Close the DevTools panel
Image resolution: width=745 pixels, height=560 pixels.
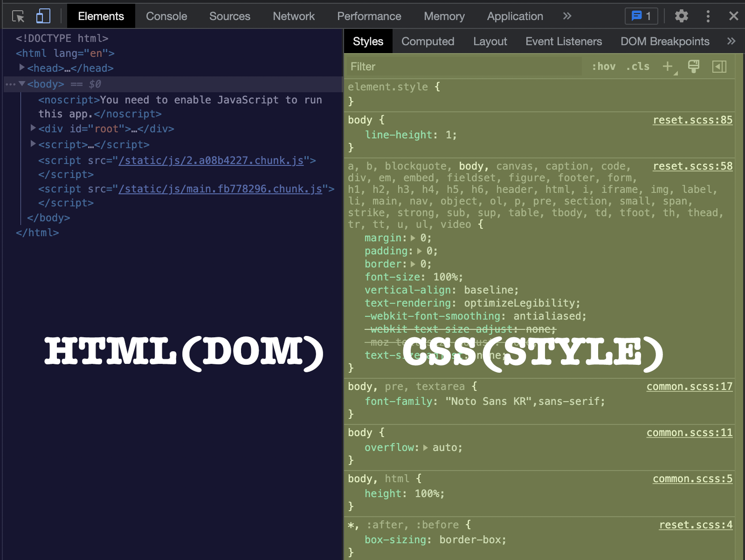click(733, 16)
